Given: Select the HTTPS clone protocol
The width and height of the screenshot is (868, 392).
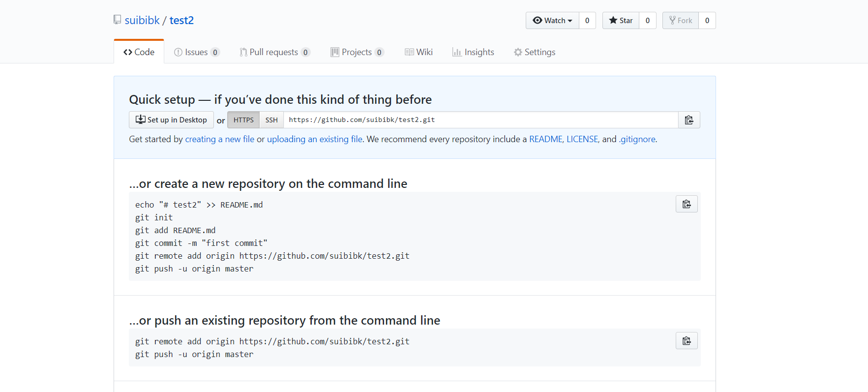Looking at the screenshot, I should [x=243, y=120].
